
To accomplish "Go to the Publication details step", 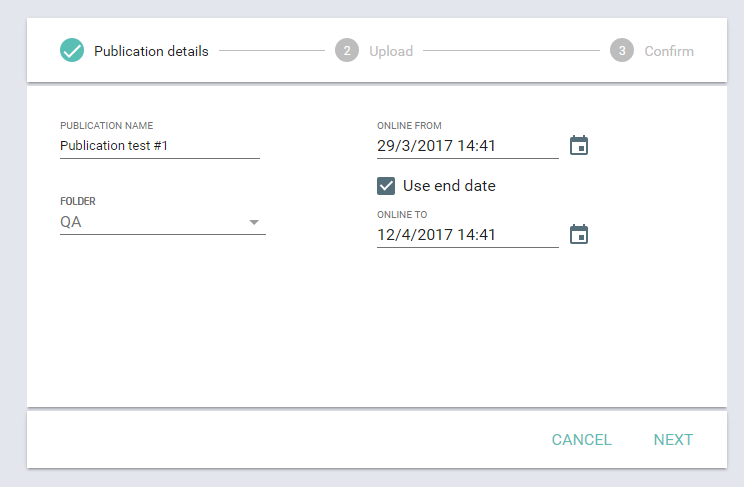I will 151,51.
